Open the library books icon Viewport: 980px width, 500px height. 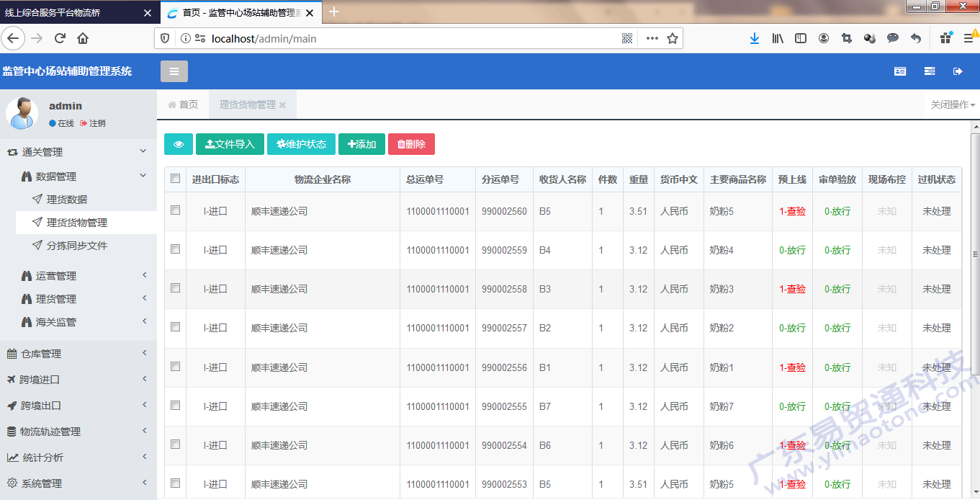[778, 38]
